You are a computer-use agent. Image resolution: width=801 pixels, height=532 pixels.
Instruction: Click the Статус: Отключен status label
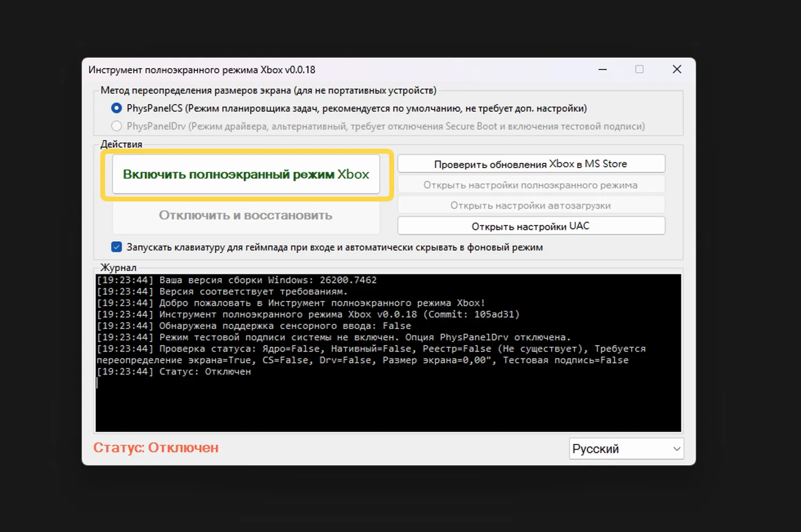point(156,448)
